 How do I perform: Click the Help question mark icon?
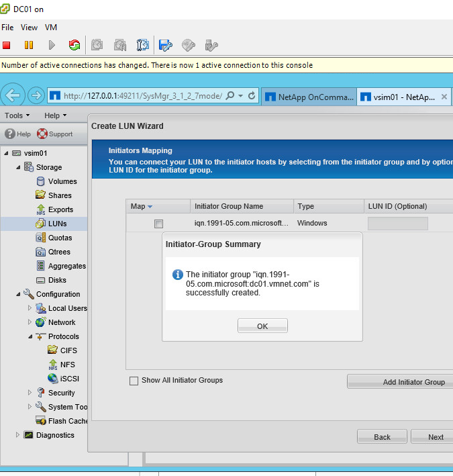tap(10, 134)
